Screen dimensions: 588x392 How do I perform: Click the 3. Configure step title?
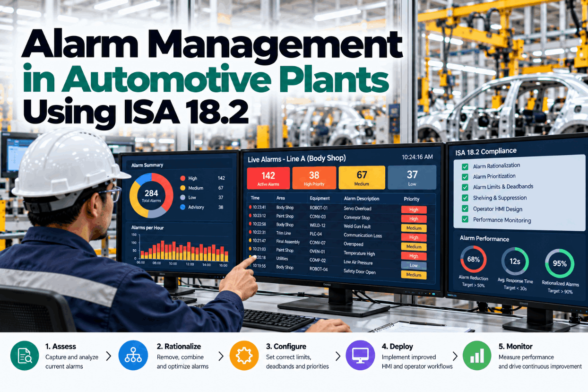pyautogui.click(x=286, y=346)
